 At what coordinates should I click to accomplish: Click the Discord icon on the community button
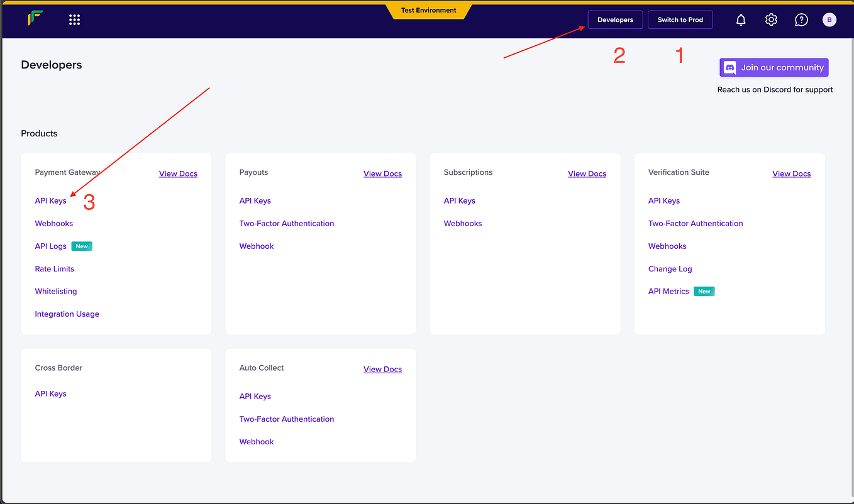point(729,67)
